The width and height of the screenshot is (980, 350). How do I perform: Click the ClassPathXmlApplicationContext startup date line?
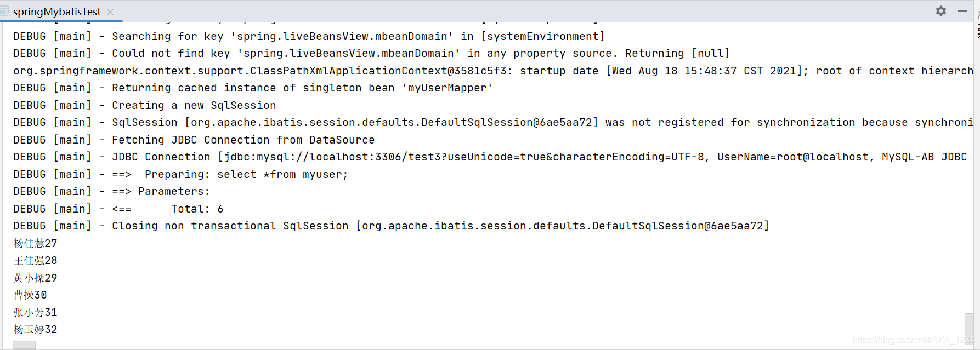(493, 71)
